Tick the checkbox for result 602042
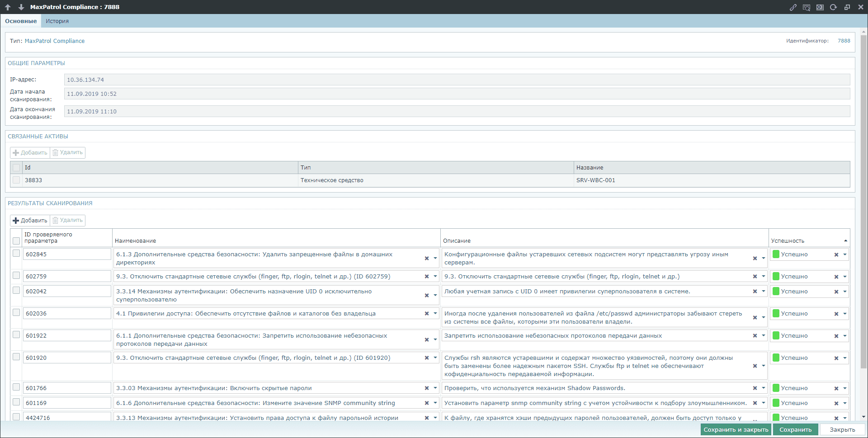This screenshot has height=438, width=868. tap(16, 290)
